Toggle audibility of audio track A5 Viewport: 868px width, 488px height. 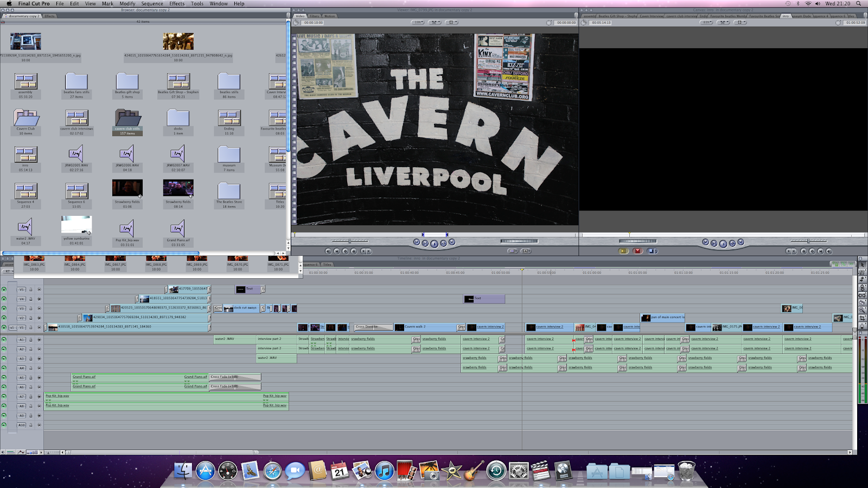(4, 378)
